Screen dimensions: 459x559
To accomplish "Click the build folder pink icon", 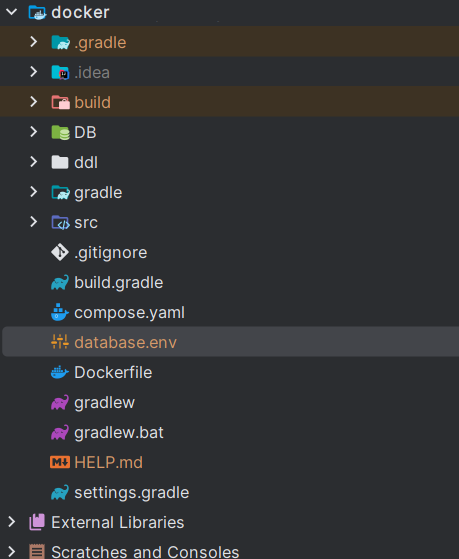I will click(60, 102).
